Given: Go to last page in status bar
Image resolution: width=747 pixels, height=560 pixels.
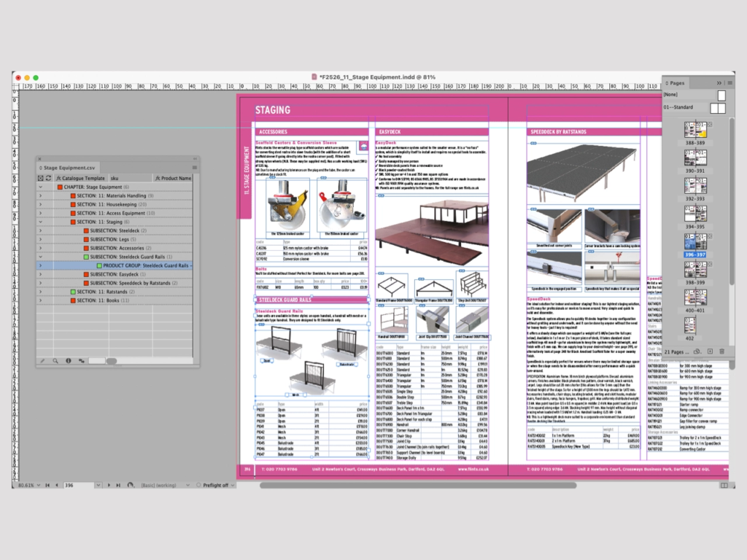Looking at the screenshot, I should pyautogui.click(x=117, y=485).
